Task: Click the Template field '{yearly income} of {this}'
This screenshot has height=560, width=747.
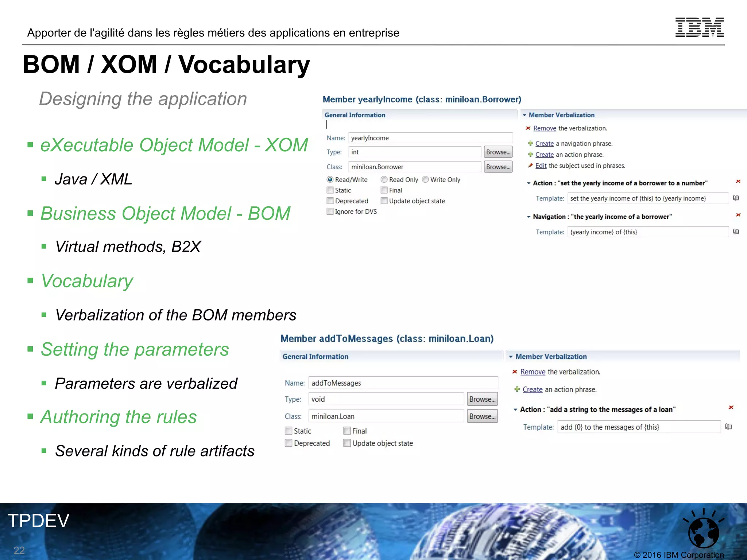Action: [x=648, y=232]
